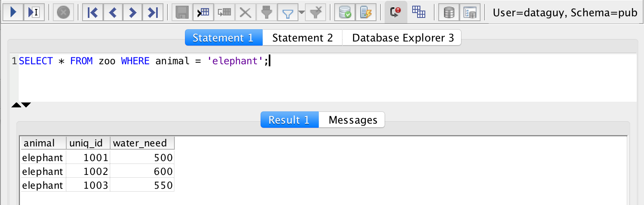Click the cancel execution stop icon

pyautogui.click(x=63, y=12)
